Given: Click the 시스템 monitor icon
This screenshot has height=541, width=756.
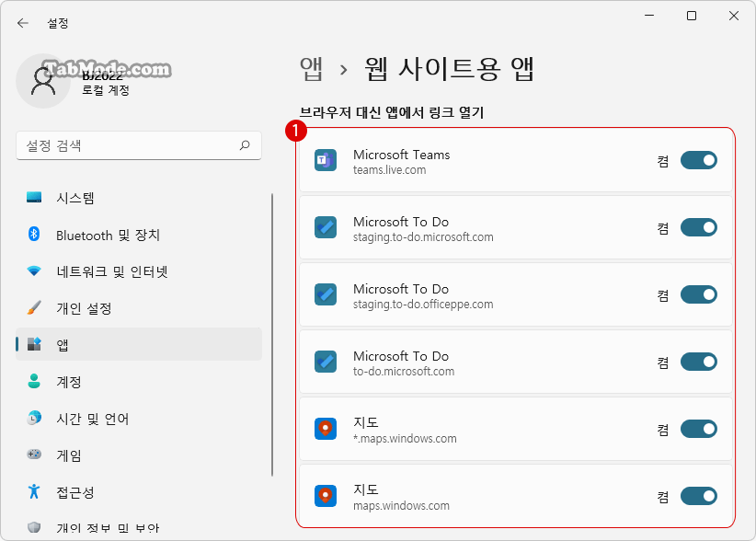Looking at the screenshot, I should 34,197.
